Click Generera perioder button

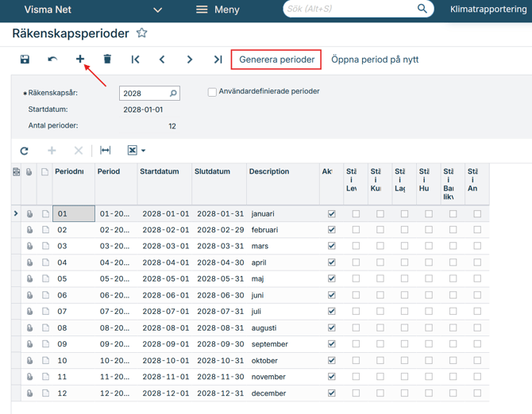[x=276, y=59]
